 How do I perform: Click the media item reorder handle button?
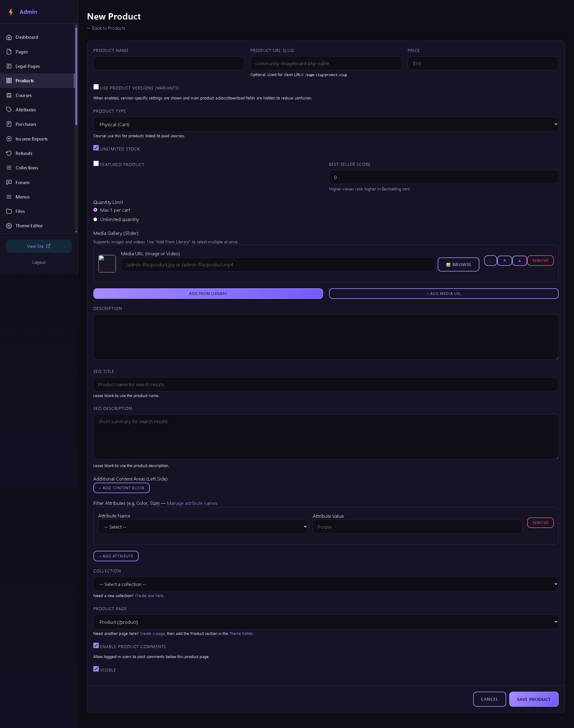pos(490,260)
